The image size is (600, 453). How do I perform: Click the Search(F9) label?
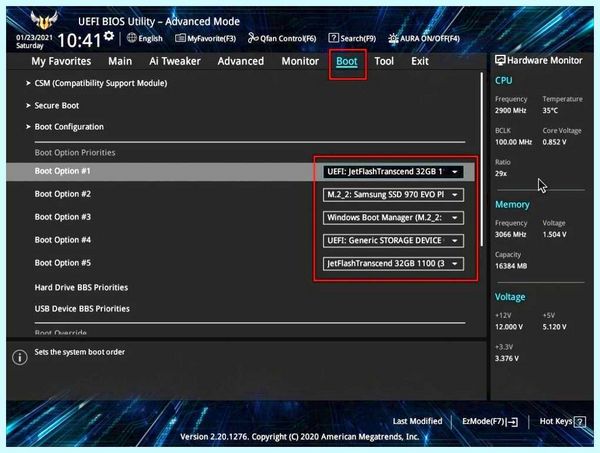pos(358,38)
